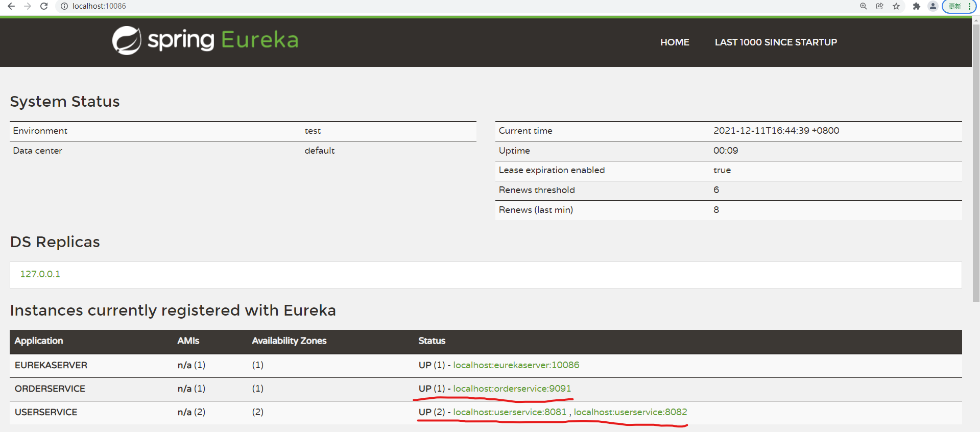
Task: Click the ORDERSERVICE application cell
Action: [x=50, y=389]
